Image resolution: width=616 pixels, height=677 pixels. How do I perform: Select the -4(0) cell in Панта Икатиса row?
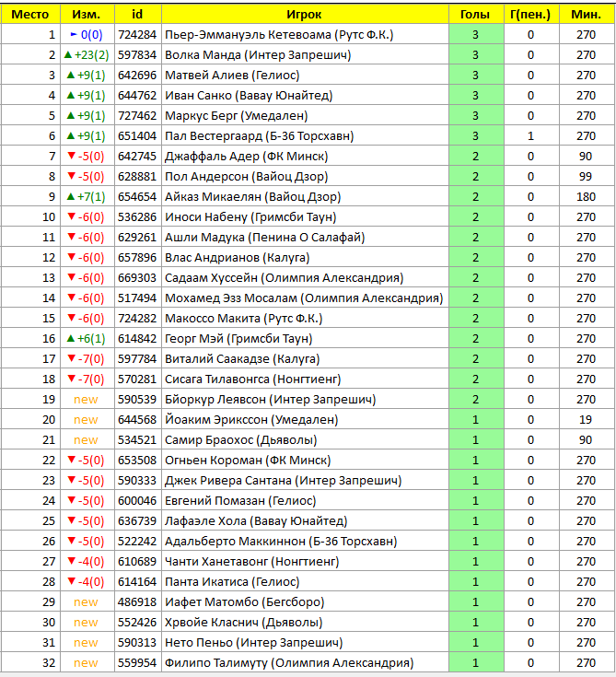tap(87, 582)
